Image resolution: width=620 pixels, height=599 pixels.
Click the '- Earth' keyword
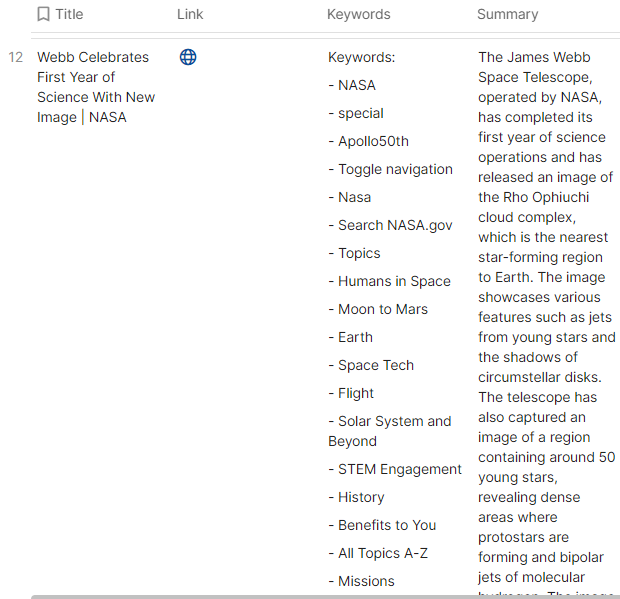[x=350, y=337]
